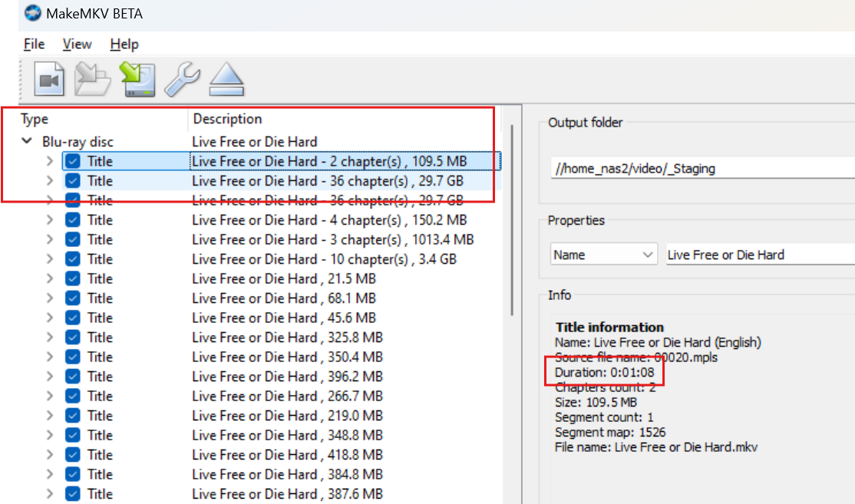The height and width of the screenshot is (504, 855).
Task: Select the Blu-ray disc tree item
Action: point(78,142)
